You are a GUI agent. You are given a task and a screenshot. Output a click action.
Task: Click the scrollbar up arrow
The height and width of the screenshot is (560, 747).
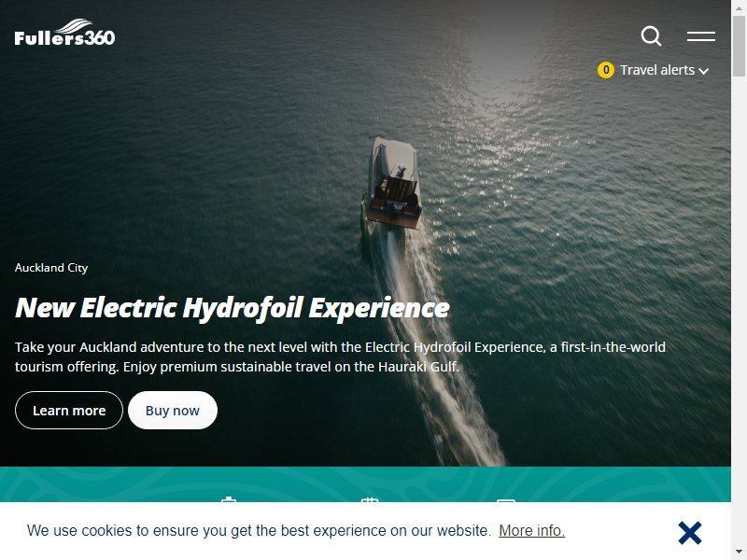click(x=739, y=7)
